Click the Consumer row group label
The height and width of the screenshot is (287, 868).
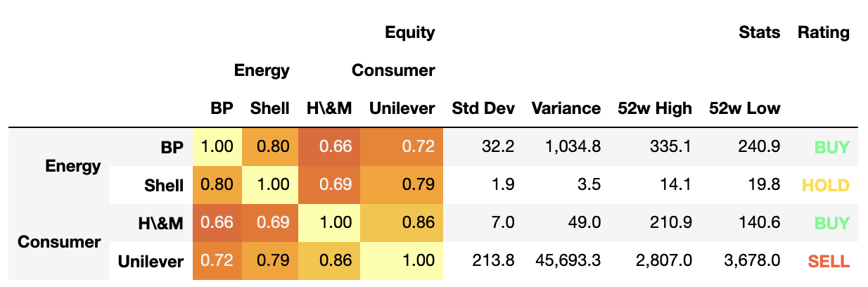(x=59, y=243)
